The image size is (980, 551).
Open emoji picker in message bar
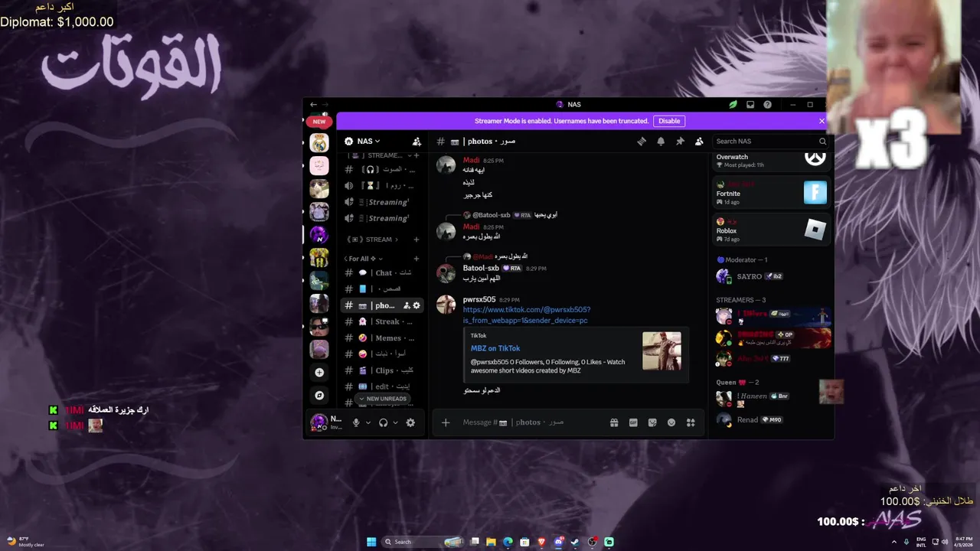pos(671,422)
